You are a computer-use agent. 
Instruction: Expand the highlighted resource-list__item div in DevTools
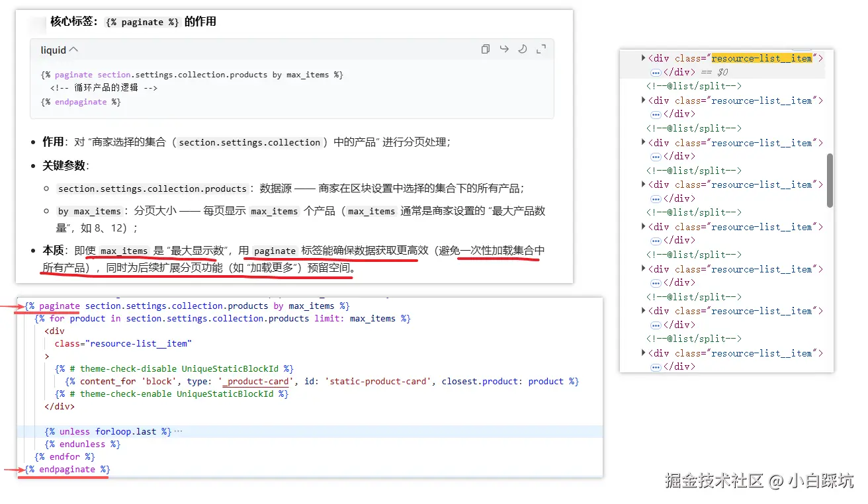pos(643,58)
